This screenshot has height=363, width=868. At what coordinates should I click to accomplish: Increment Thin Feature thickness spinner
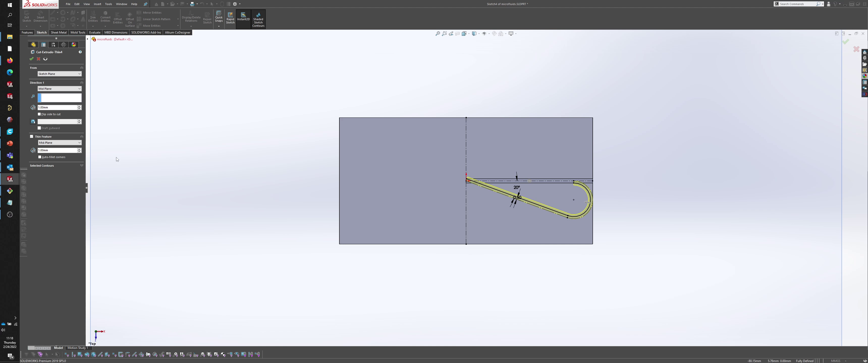pos(79,149)
